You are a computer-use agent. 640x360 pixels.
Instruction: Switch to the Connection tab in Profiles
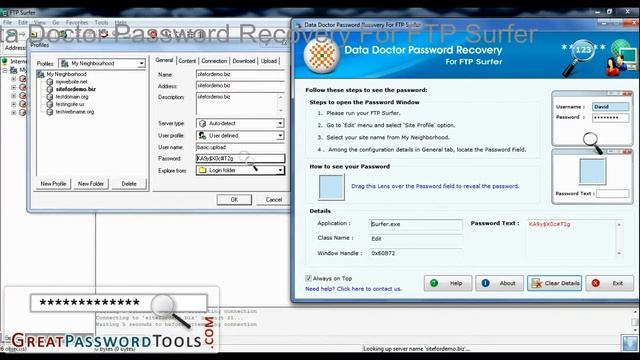[214, 61]
